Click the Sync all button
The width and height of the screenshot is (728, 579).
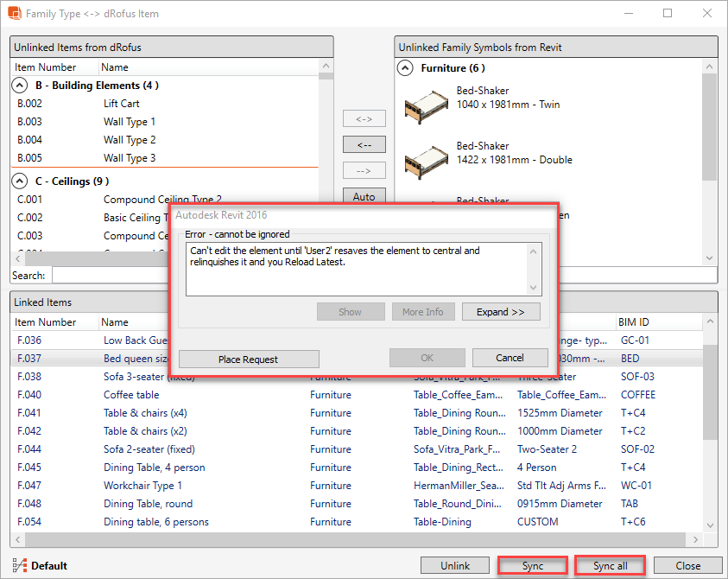pyautogui.click(x=610, y=566)
